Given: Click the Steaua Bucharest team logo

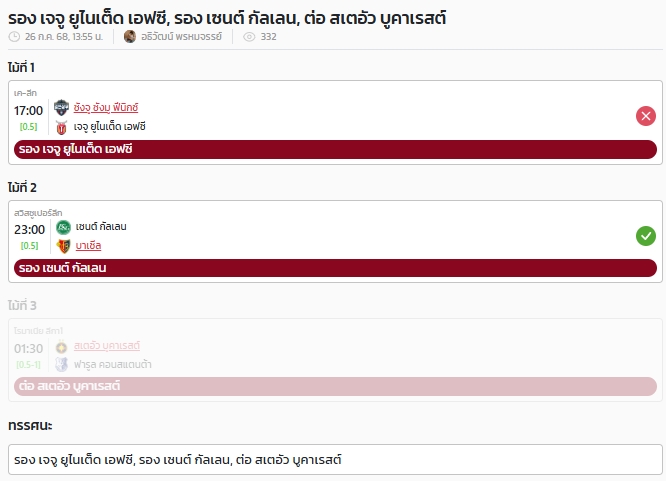Looking at the screenshot, I should (62, 346).
